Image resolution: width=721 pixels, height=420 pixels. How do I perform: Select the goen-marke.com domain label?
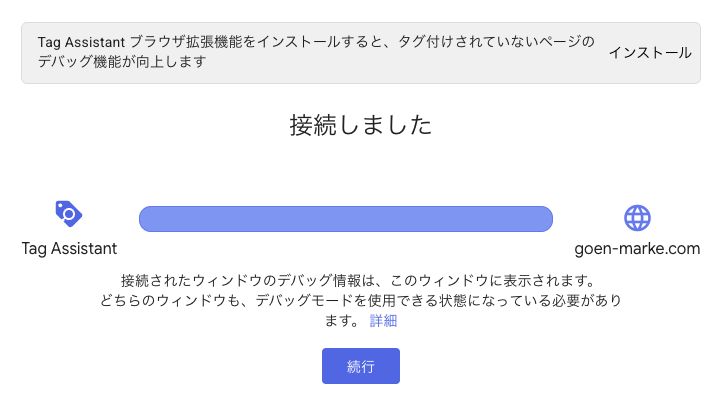tap(637, 249)
